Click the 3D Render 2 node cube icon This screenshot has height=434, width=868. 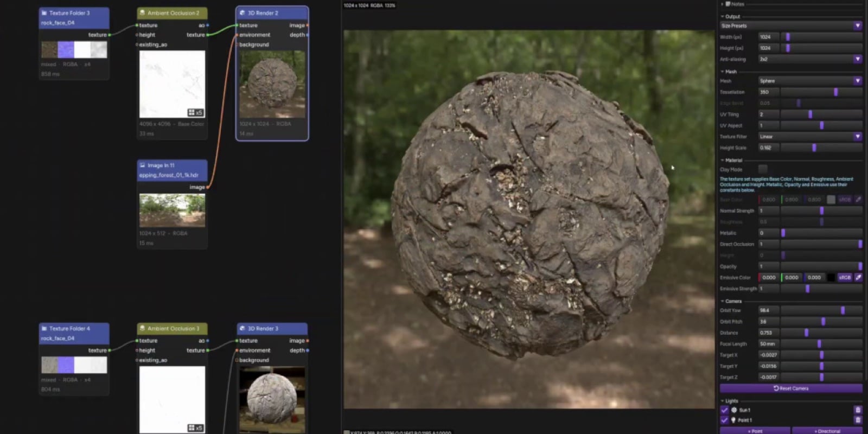[242, 12]
